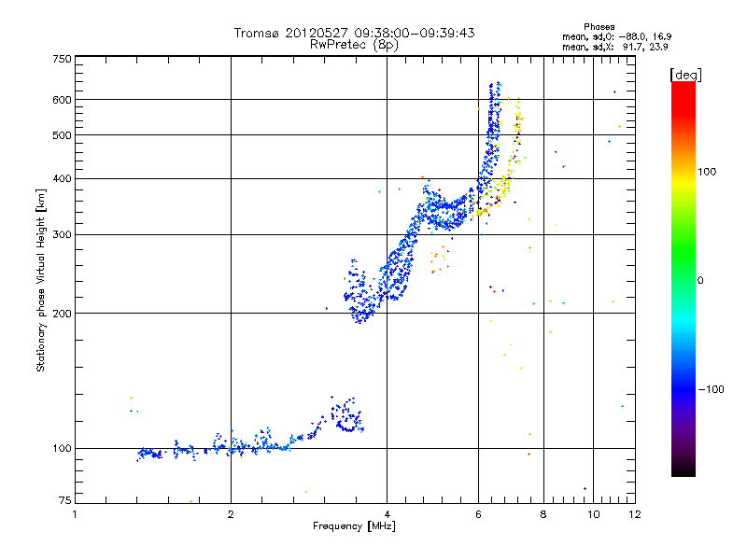Click the 'Stationary phase Virtual Height [km]' axis label
Viewport: 747px width, 560px height.
pyautogui.click(x=41, y=280)
